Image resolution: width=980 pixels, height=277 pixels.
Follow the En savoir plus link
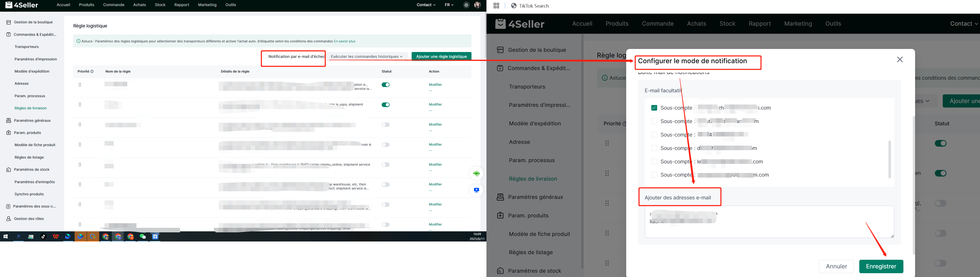pos(345,41)
